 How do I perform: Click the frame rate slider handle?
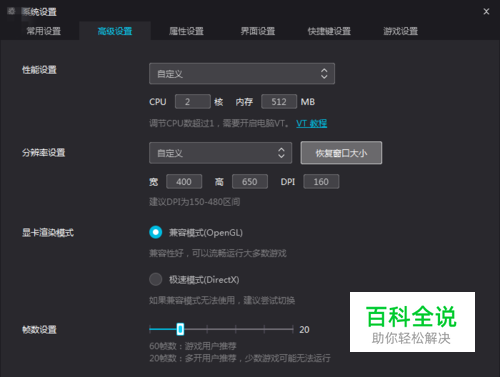pos(180,329)
